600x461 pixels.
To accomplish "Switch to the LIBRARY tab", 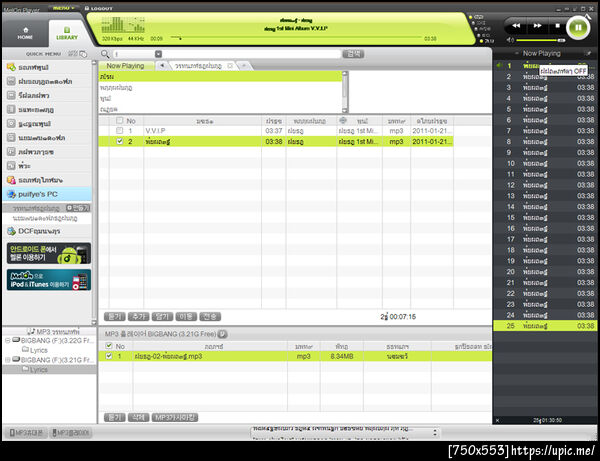I will click(x=67, y=34).
